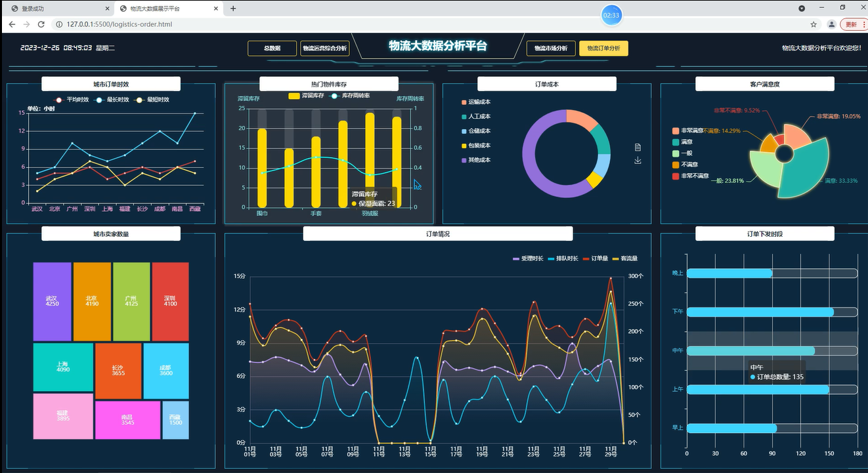This screenshot has height=473, width=868.
Task: Toggle 排队时长 legend in 订单情况 chart
Action: 563,259
